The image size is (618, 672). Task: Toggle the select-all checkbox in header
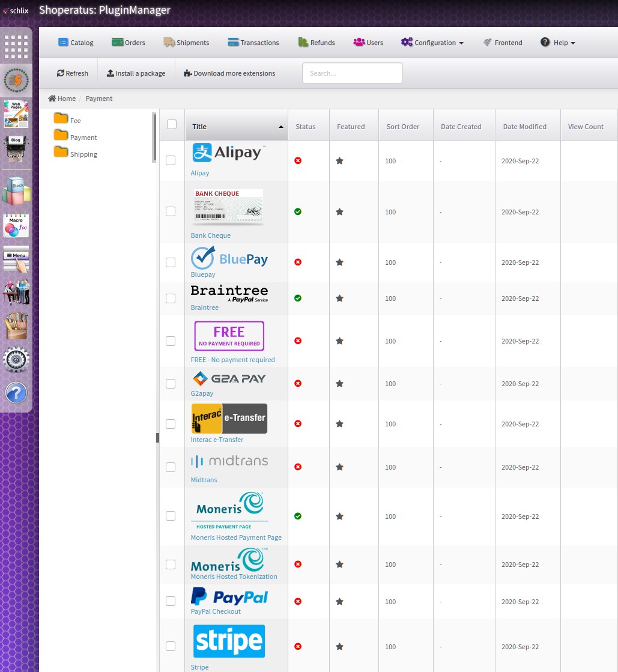pyautogui.click(x=171, y=124)
